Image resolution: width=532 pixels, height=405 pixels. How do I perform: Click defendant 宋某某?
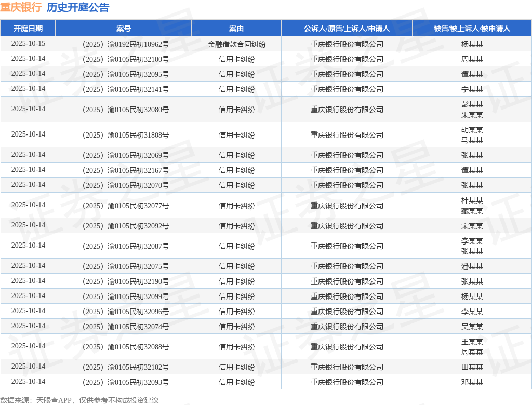(472, 226)
